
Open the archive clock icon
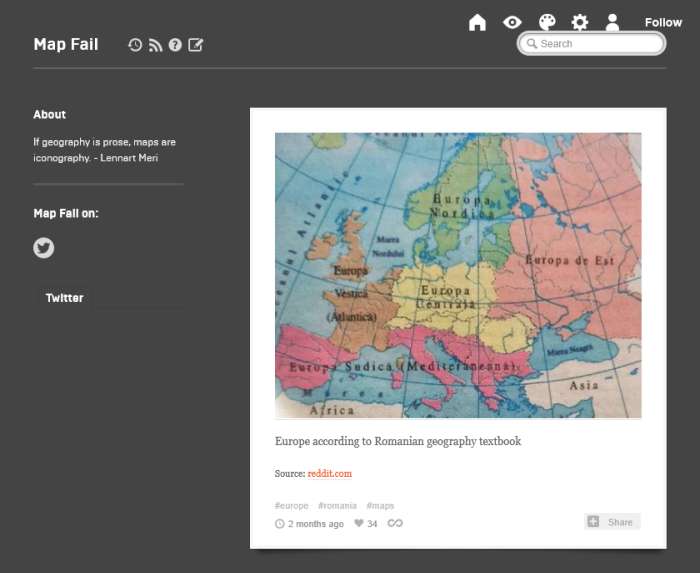135,45
